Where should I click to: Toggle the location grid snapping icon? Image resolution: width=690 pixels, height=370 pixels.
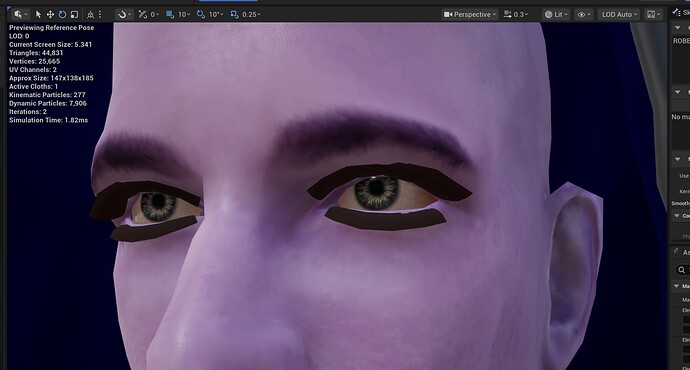[x=170, y=15]
